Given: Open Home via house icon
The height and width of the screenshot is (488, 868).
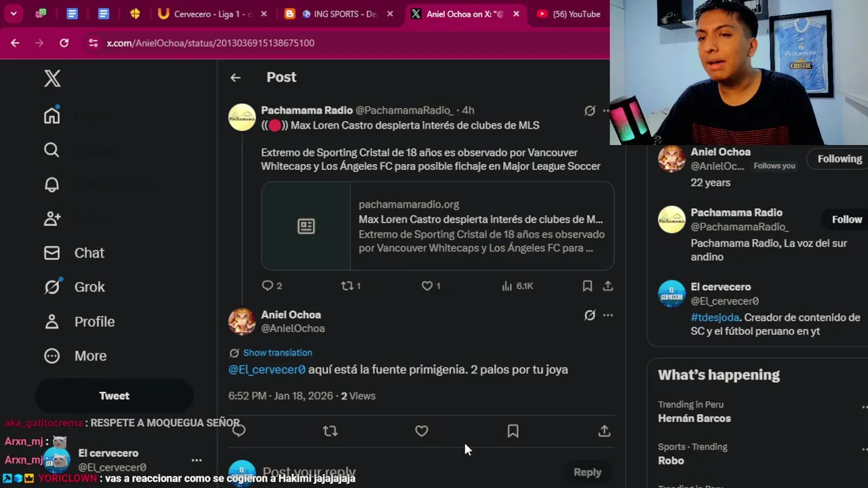Looking at the screenshot, I should coord(52,115).
